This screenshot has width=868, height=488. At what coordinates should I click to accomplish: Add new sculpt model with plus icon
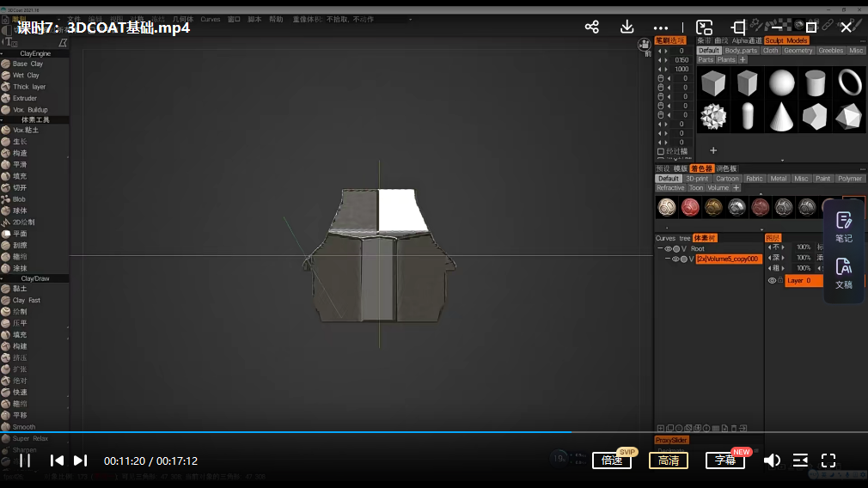(x=713, y=150)
